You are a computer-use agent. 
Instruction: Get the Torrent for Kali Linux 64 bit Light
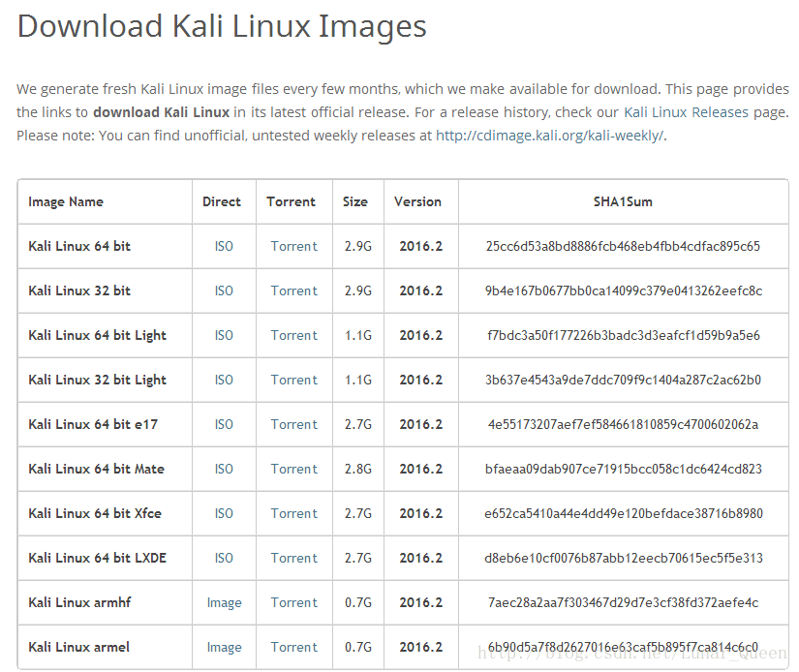(294, 335)
